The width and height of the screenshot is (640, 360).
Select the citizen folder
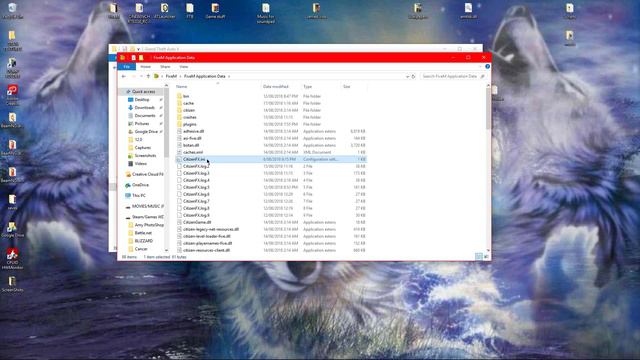tap(189, 110)
